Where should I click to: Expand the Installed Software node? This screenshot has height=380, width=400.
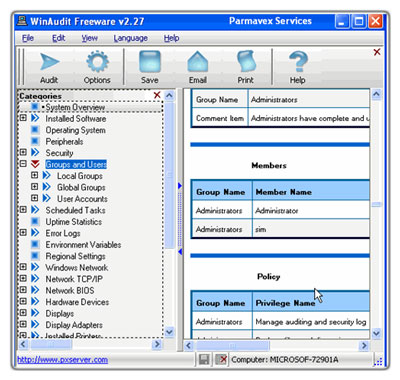23,118
